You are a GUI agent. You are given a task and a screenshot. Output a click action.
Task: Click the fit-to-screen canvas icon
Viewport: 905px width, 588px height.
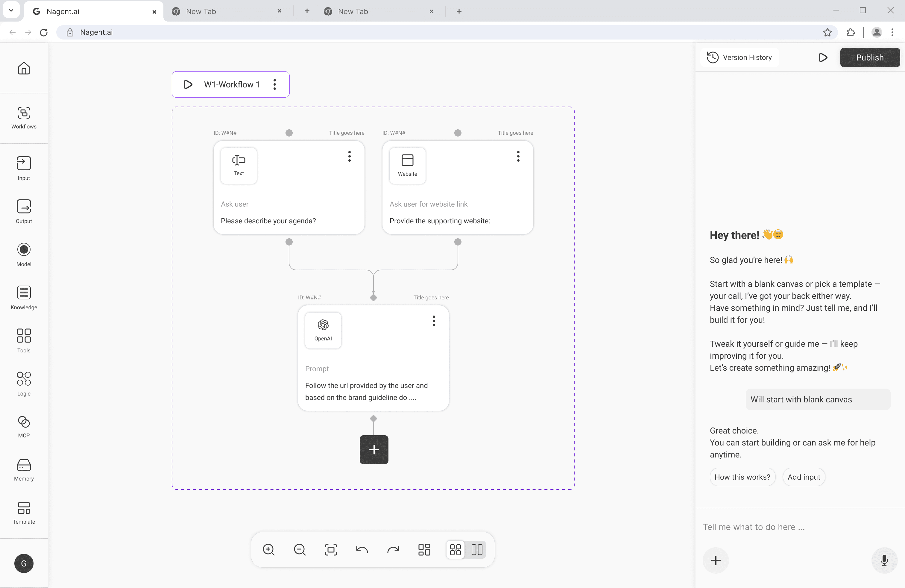pos(330,549)
